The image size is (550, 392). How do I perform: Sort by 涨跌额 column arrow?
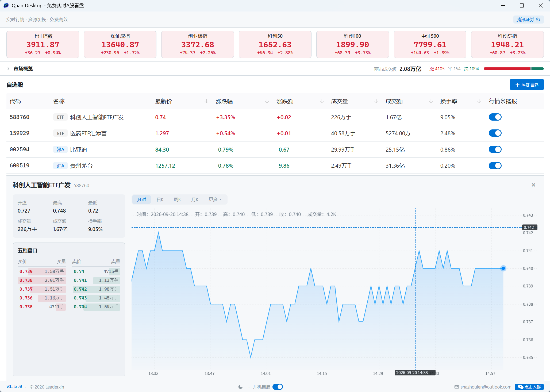322,101
